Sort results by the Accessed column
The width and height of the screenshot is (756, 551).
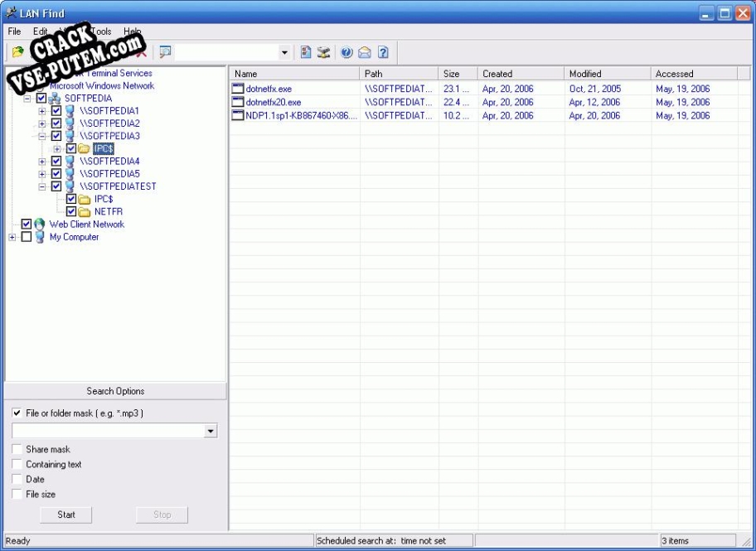(x=694, y=74)
